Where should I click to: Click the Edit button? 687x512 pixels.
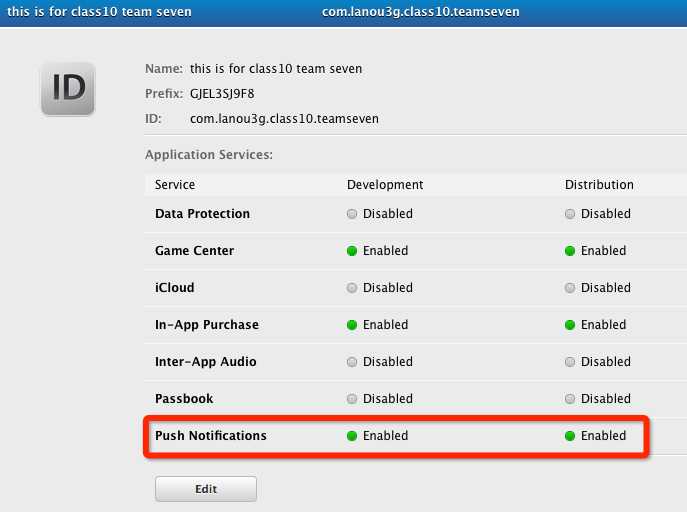(x=206, y=489)
